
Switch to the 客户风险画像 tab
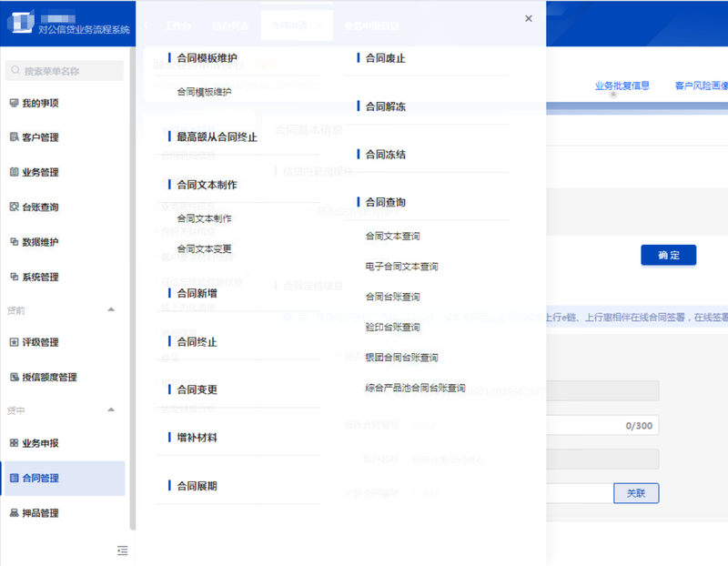[x=701, y=86]
